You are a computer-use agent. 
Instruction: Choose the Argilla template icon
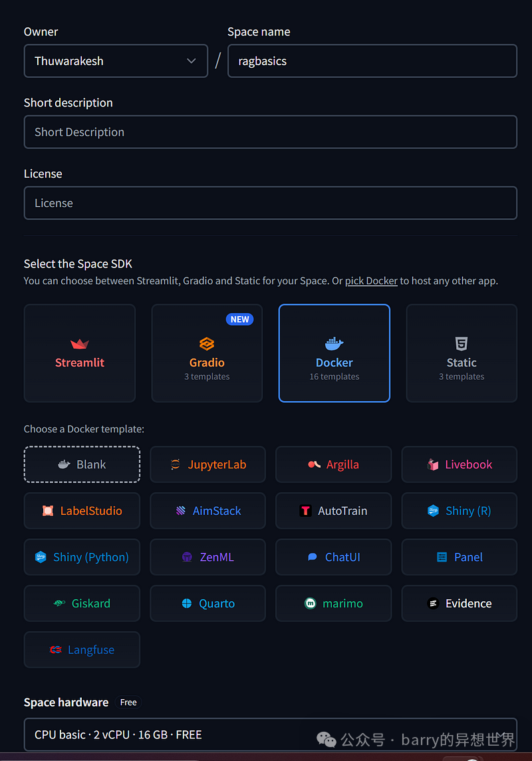[315, 465]
